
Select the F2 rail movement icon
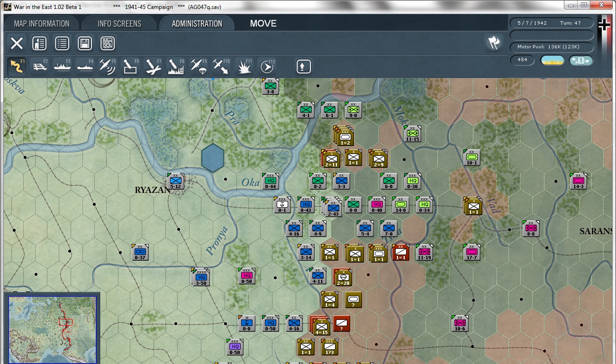[x=40, y=66]
